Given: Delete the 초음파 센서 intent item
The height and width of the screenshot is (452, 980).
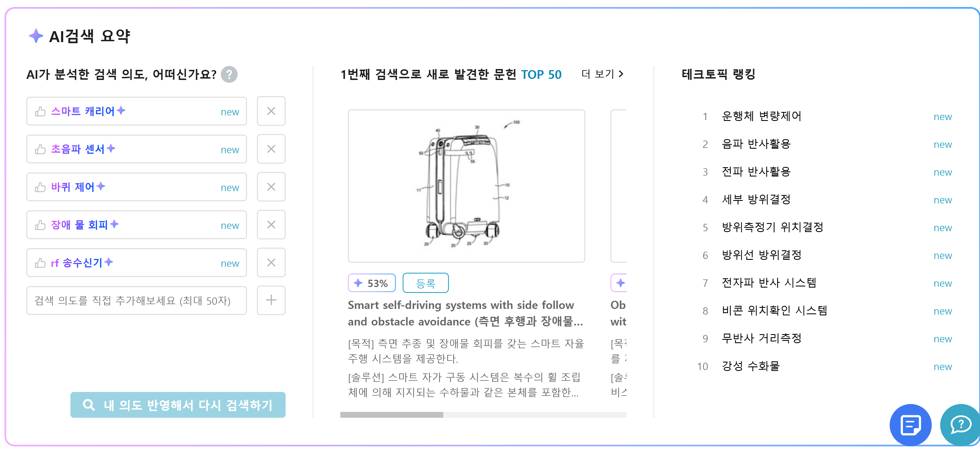Looking at the screenshot, I should tap(271, 149).
